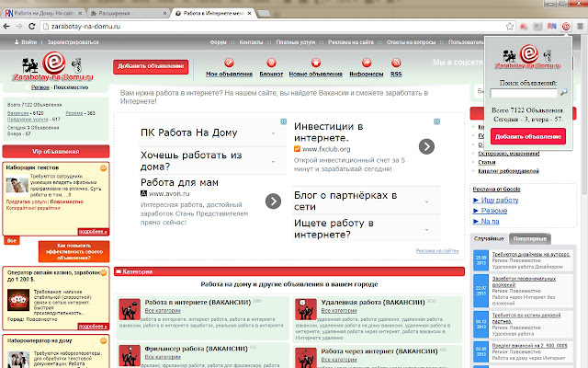The height and width of the screenshot is (368, 588).
Task: Go back with the browser back arrow
Action: [6, 27]
